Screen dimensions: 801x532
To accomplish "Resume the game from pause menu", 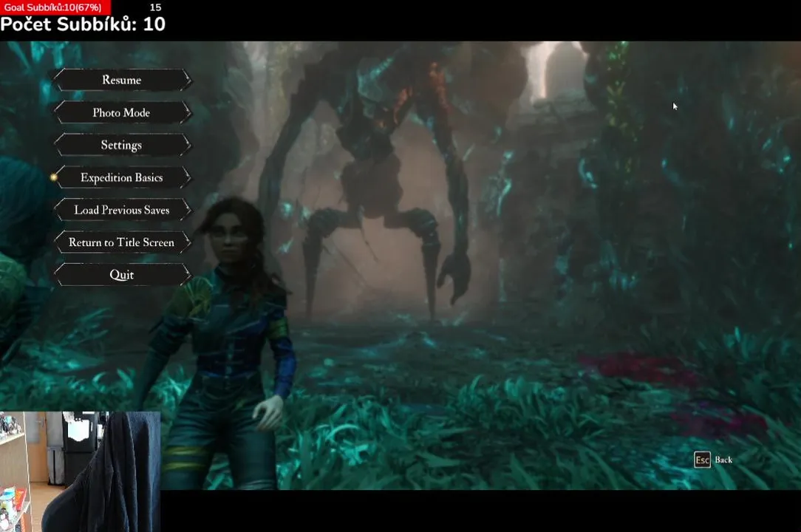I will coord(122,80).
